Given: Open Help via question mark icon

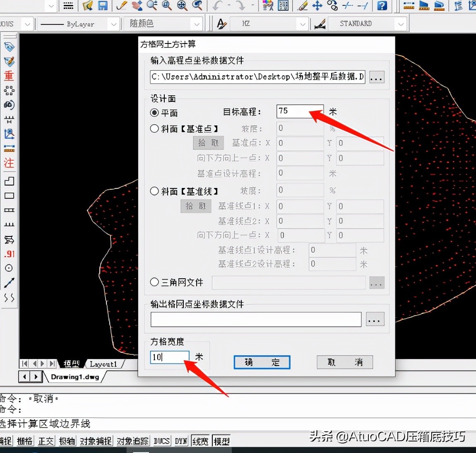Looking at the screenshot, I should pyautogui.click(x=382, y=5).
